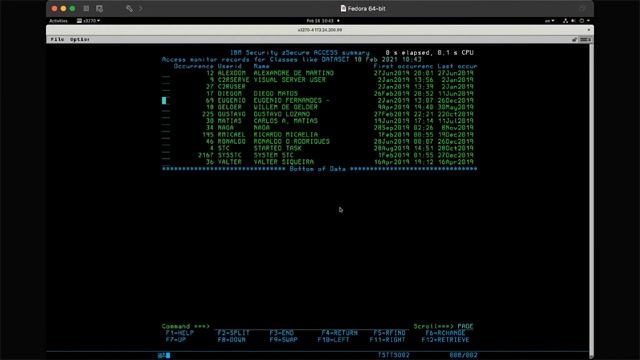Click the lock icon beside the keypad icon

click(574, 40)
